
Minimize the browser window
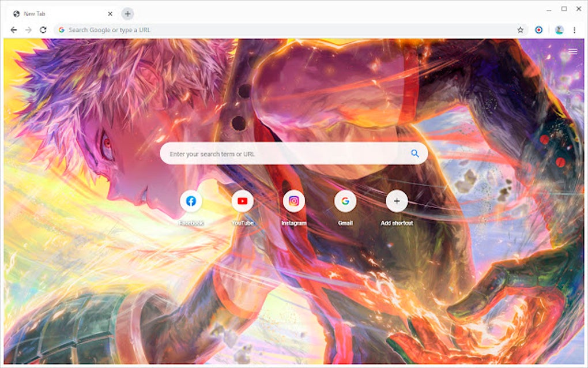(549, 9)
